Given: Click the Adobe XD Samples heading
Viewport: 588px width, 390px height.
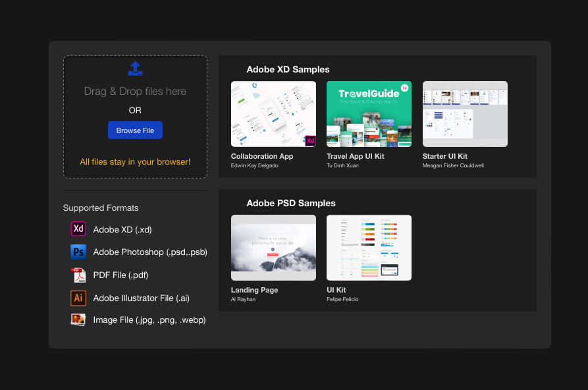Looking at the screenshot, I should (288, 69).
